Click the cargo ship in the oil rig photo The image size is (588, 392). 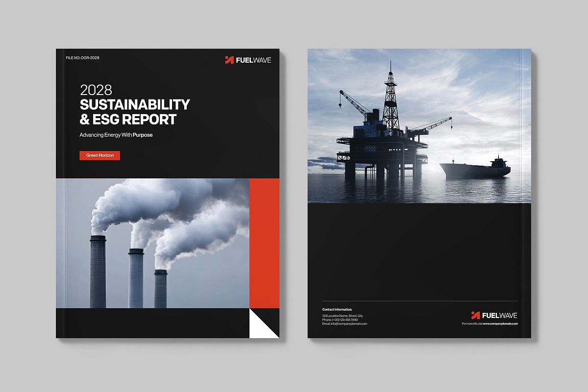(x=475, y=168)
